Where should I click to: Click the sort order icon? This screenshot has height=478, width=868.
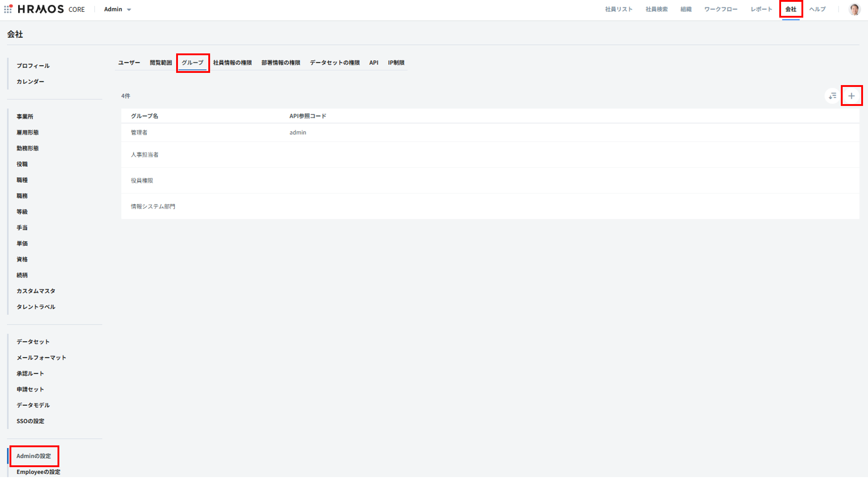(832, 96)
